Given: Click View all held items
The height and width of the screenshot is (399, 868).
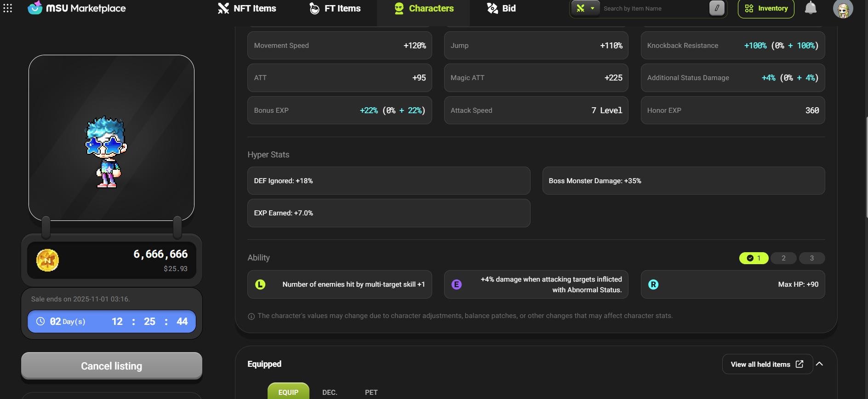Looking at the screenshot, I should tap(767, 364).
